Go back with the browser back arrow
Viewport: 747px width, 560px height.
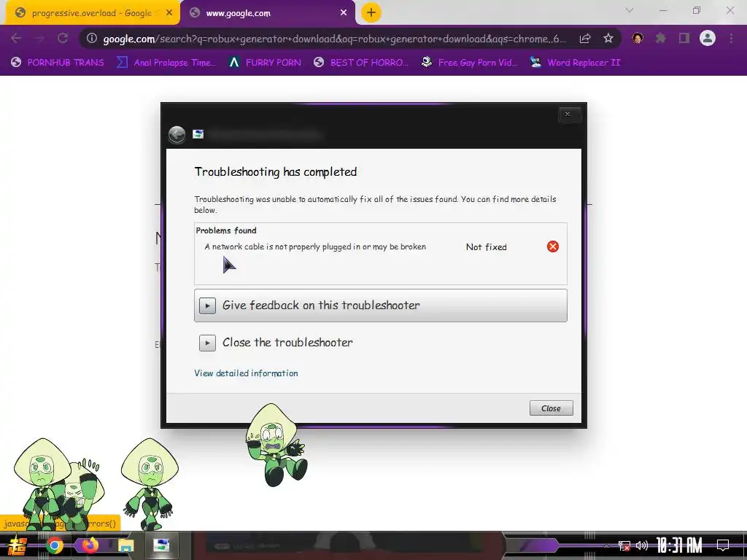point(16,39)
